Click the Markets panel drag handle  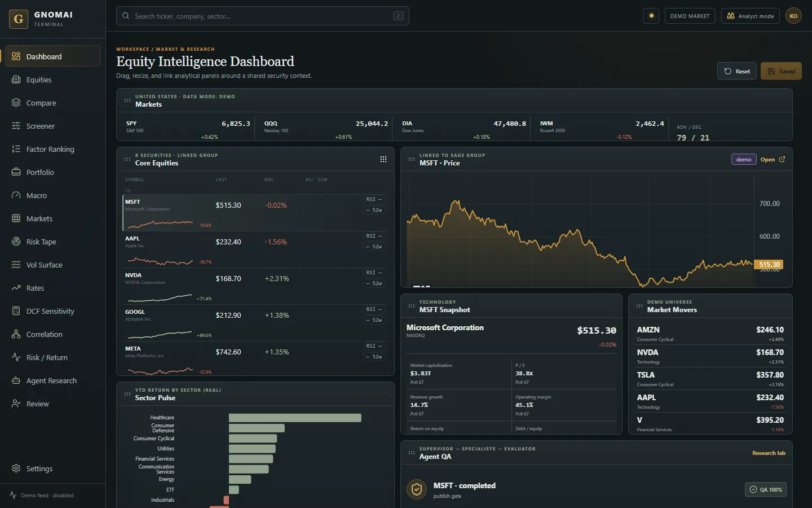pyautogui.click(x=127, y=100)
